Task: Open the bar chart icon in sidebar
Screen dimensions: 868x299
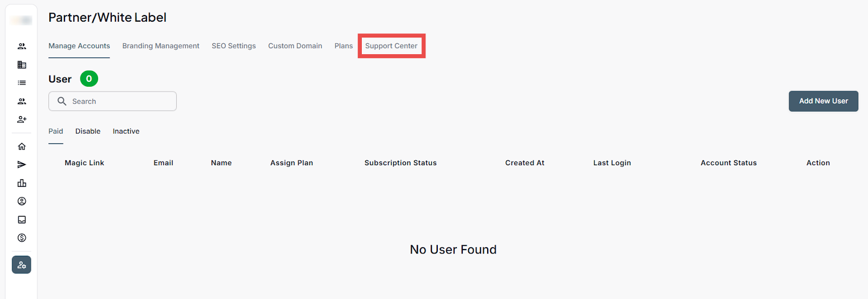Action: [22, 183]
